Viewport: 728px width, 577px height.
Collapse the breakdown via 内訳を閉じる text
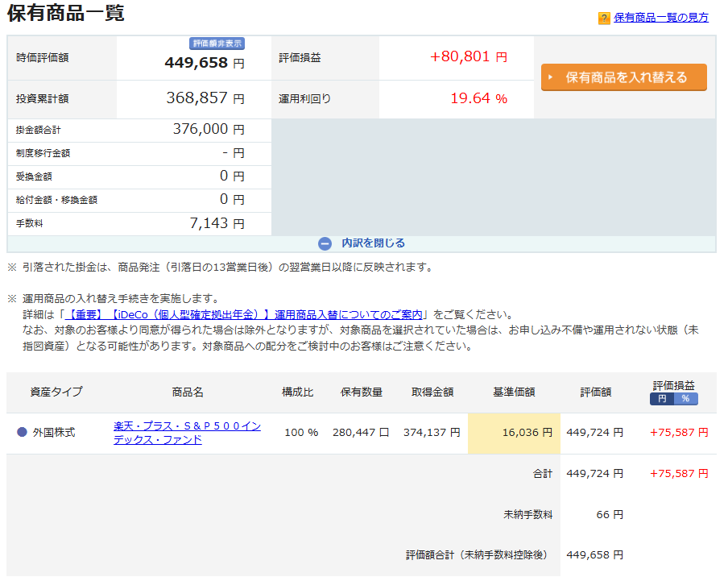point(373,243)
